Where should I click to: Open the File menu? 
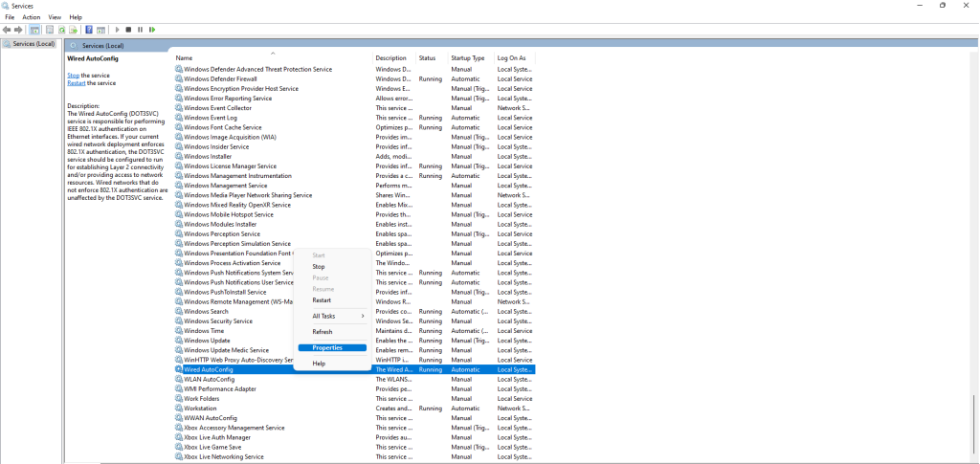click(x=10, y=17)
